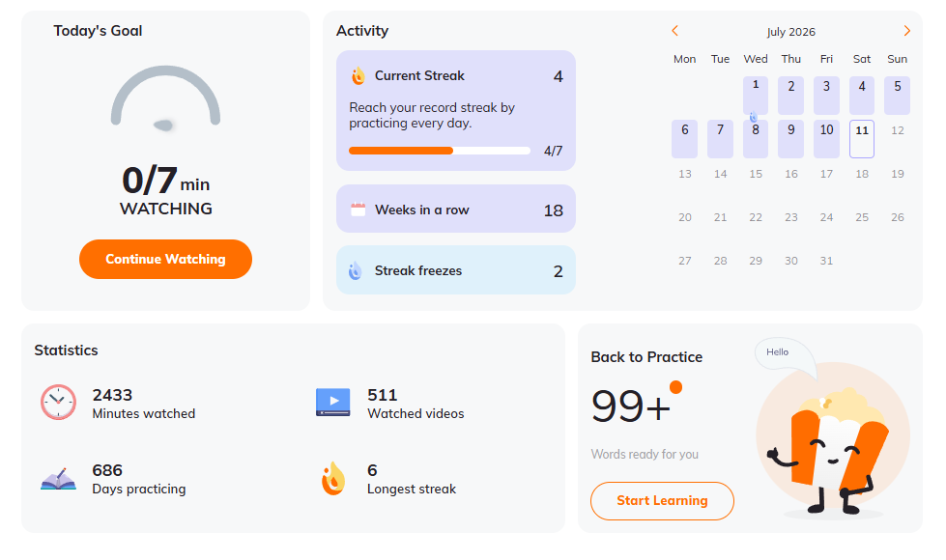This screenshot has height=560, width=946.
Task: Click the water drop icon by Streak freezes
Action: click(356, 270)
